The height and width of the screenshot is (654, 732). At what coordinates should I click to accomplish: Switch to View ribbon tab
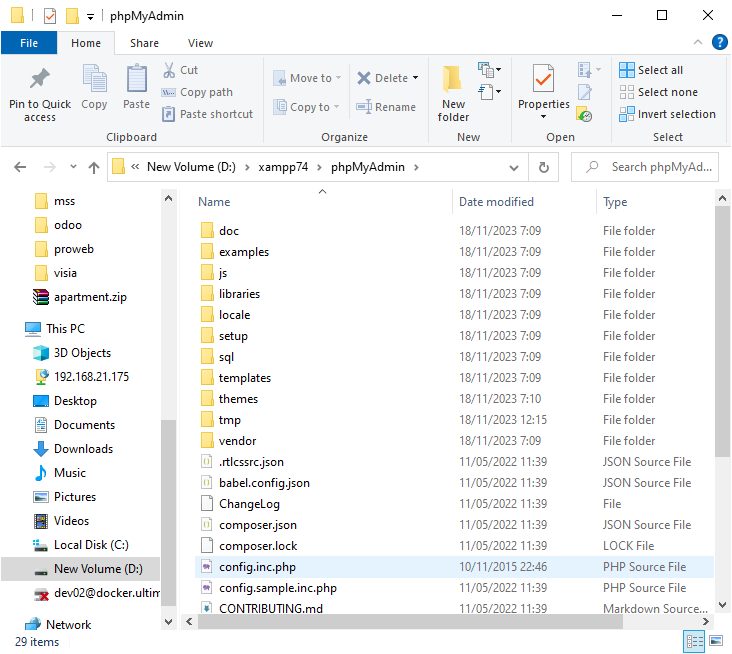(200, 43)
